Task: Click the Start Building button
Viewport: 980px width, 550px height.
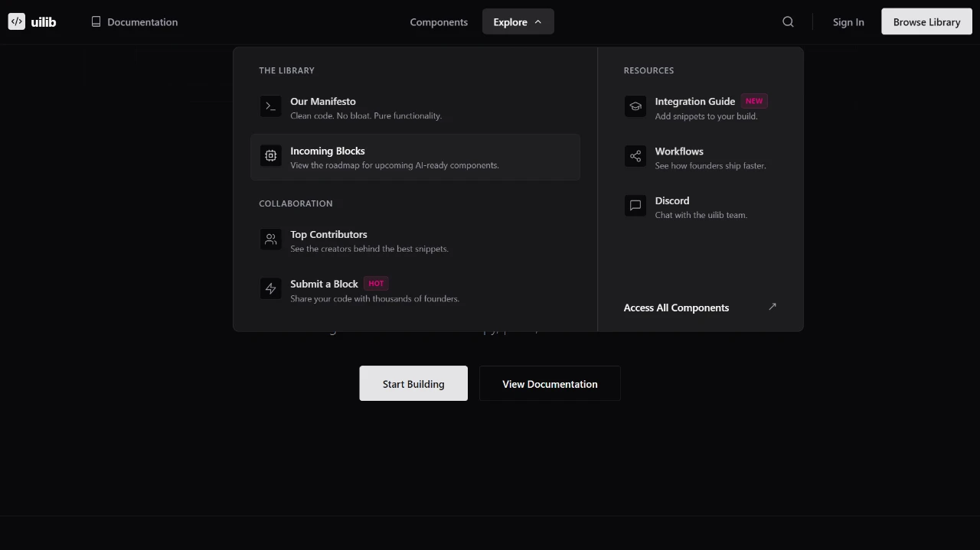Action: (413, 383)
